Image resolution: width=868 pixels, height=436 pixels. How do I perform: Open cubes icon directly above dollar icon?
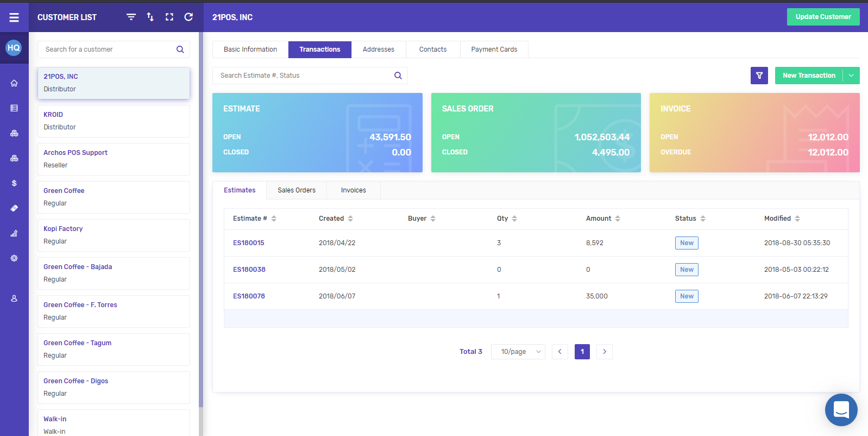coord(14,158)
